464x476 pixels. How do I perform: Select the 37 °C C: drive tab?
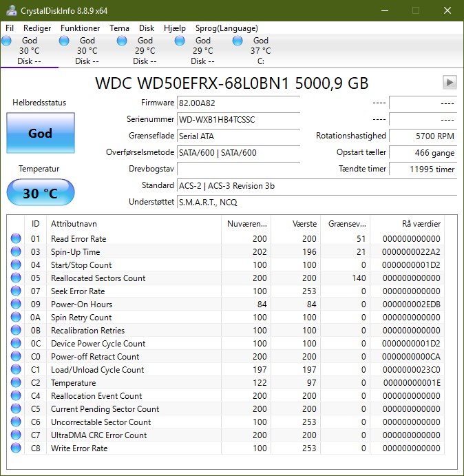[260, 51]
